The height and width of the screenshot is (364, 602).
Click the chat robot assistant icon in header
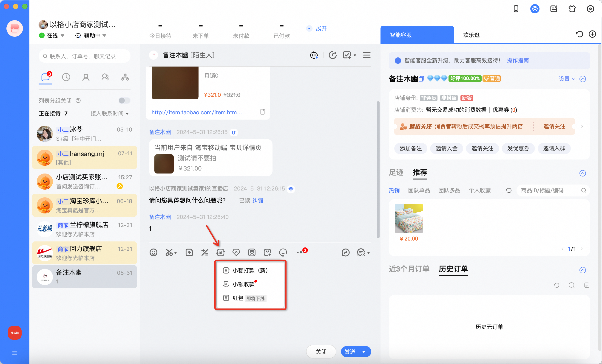coord(314,55)
